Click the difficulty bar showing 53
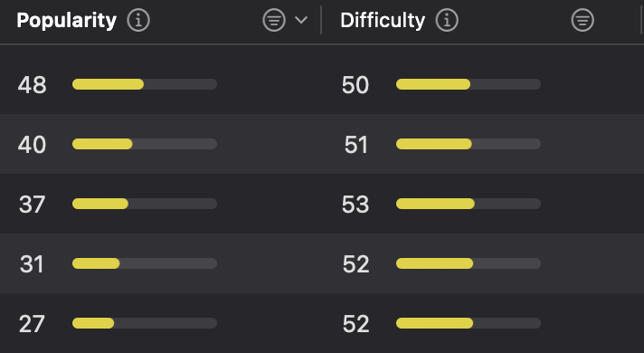Screen dimensions: 644x353 pos(469,204)
